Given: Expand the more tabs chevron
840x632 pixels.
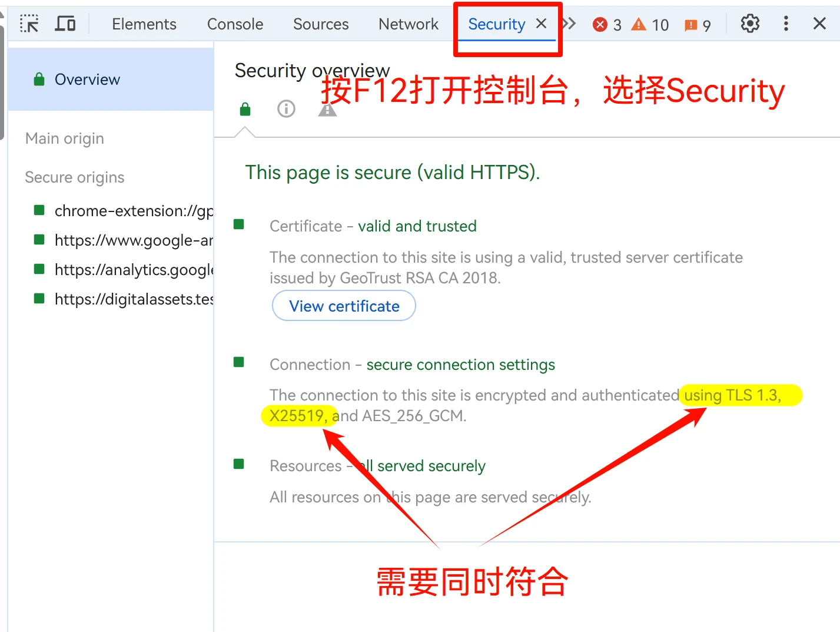Looking at the screenshot, I should 569,24.
